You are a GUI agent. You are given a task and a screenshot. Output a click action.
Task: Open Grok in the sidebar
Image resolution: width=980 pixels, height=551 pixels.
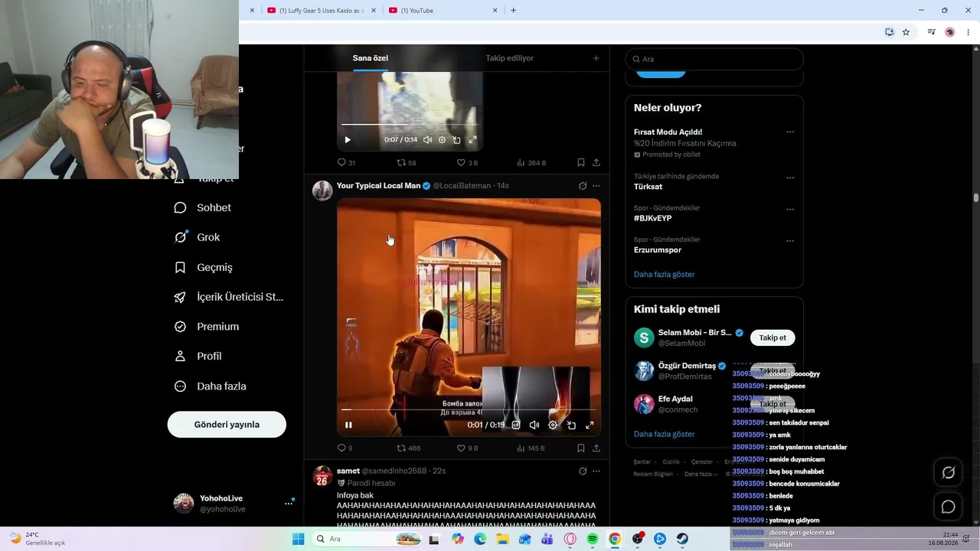(x=198, y=237)
